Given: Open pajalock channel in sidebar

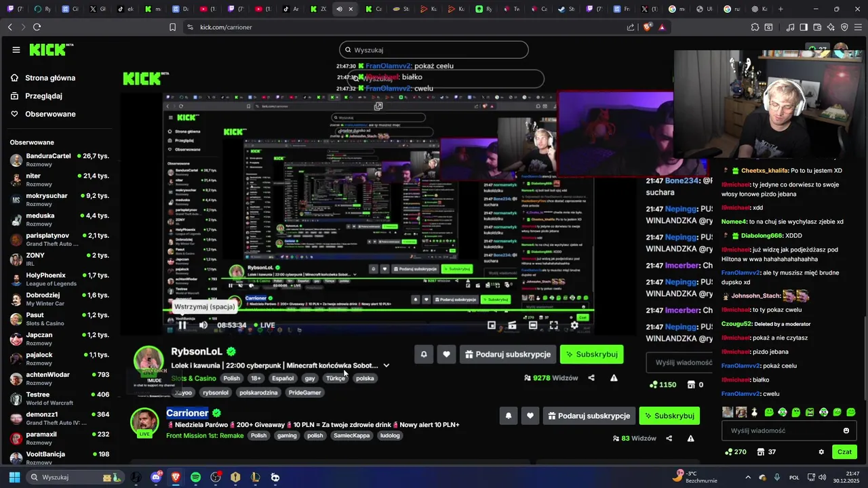Looking at the screenshot, I should point(60,359).
